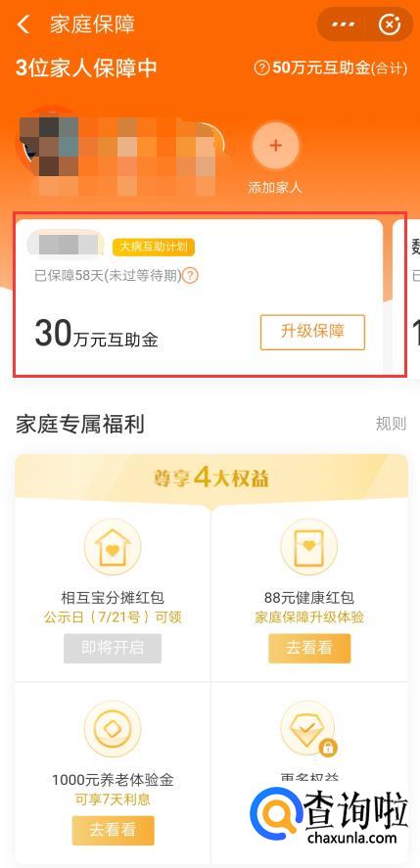This screenshot has height=868, width=420.
Task: Tap the coin icon for 1000元养老体验金
Action: coord(113,729)
